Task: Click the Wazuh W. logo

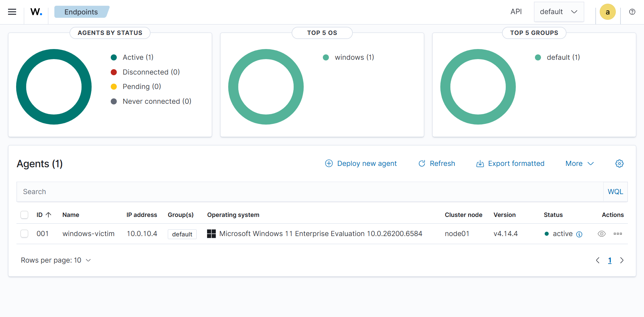Action: tap(36, 12)
